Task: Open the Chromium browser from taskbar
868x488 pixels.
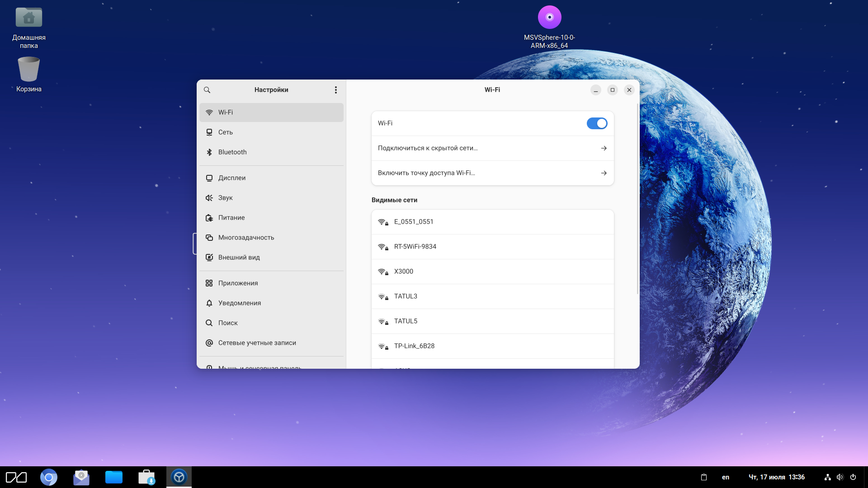Action: 49,477
